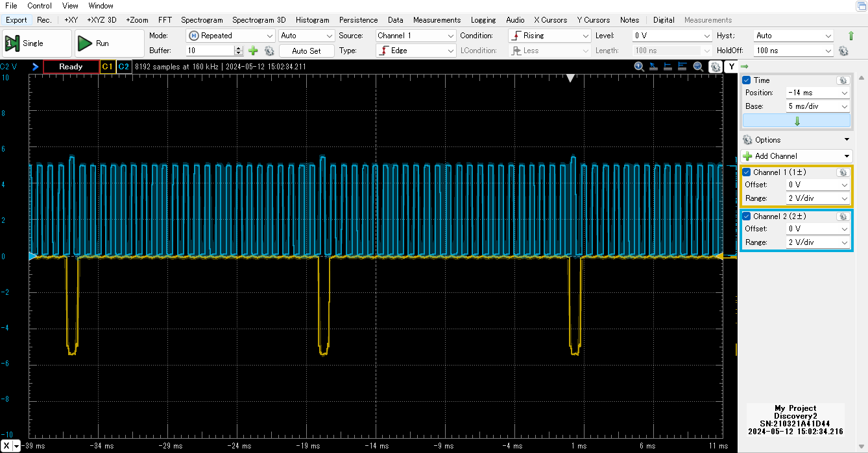Uncheck the Time checkbox
The width and height of the screenshot is (868, 453).
coord(747,80)
